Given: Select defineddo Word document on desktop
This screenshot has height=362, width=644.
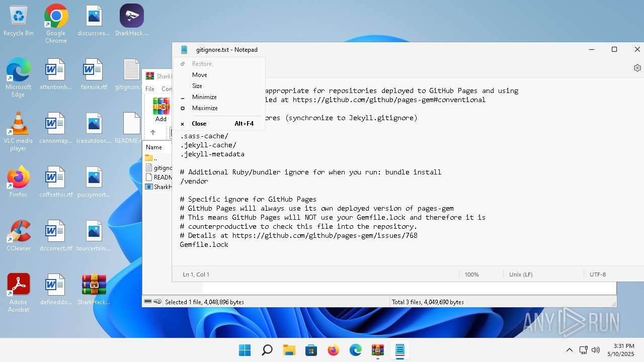Looking at the screenshot, I should click(x=56, y=290).
